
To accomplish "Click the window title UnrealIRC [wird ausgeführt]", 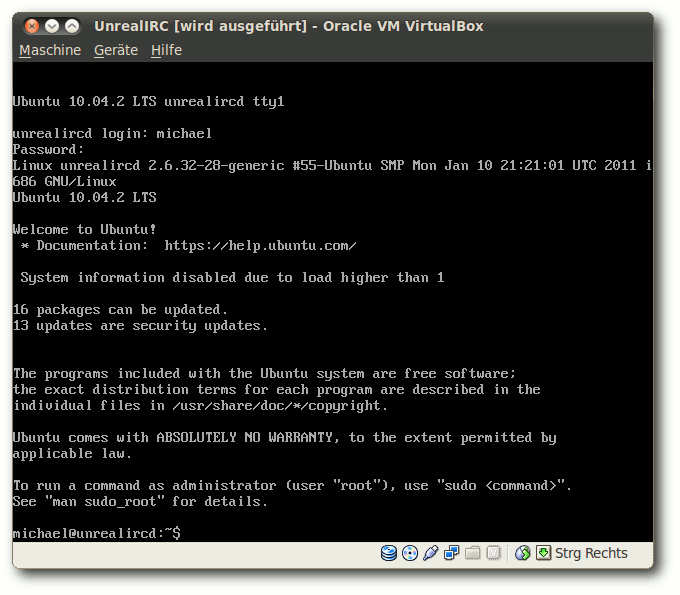I will click(x=200, y=26).
